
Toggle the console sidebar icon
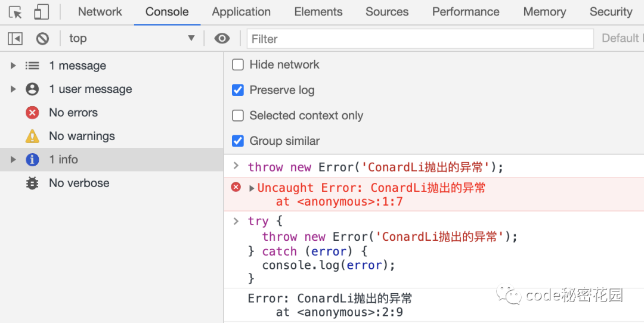click(15, 39)
